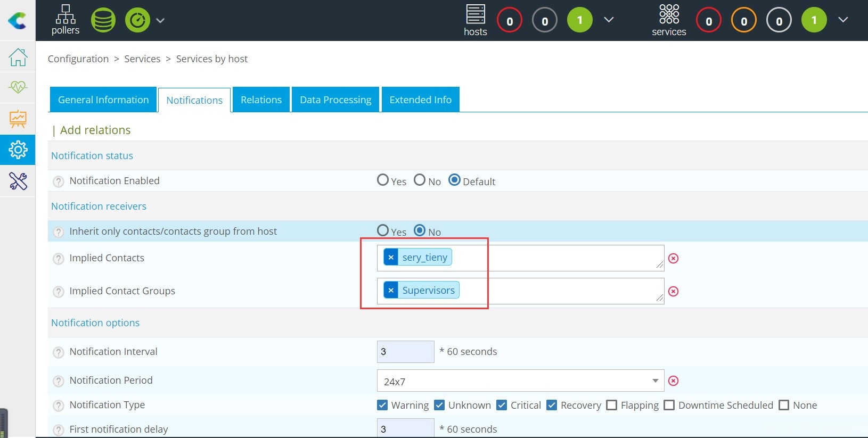Image resolution: width=868 pixels, height=438 pixels.
Task: Click the green database status icon
Action: [x=103, y=20]
